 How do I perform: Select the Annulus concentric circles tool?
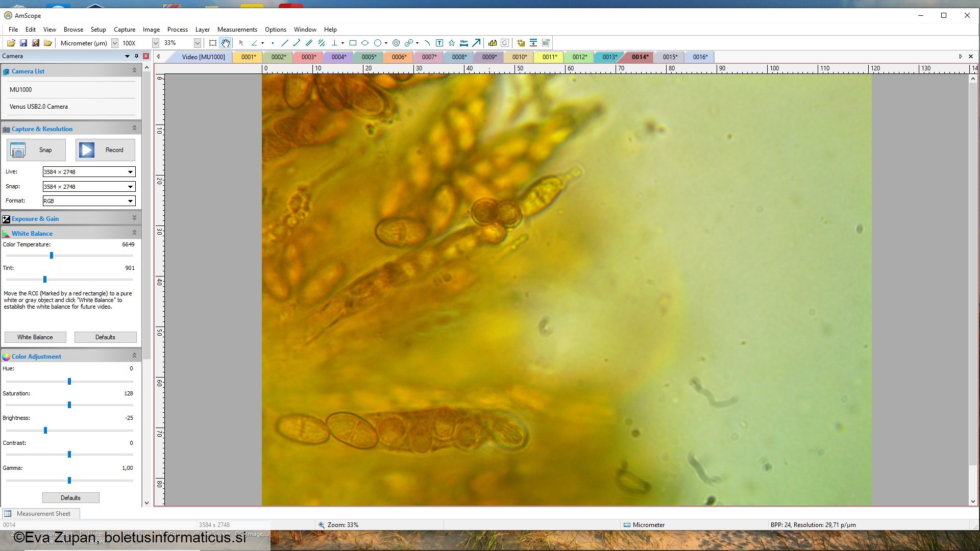(x=396, y=43)
